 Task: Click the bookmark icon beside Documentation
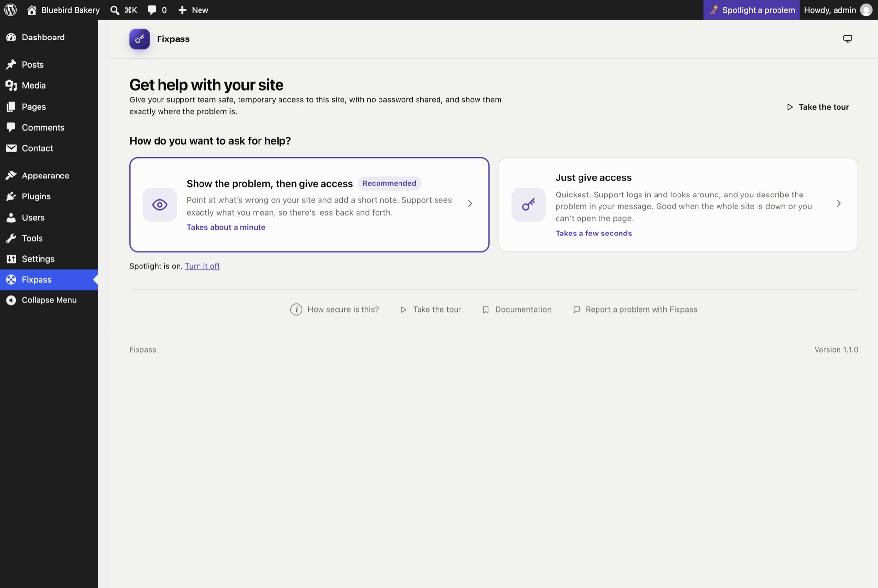point(486,310)
